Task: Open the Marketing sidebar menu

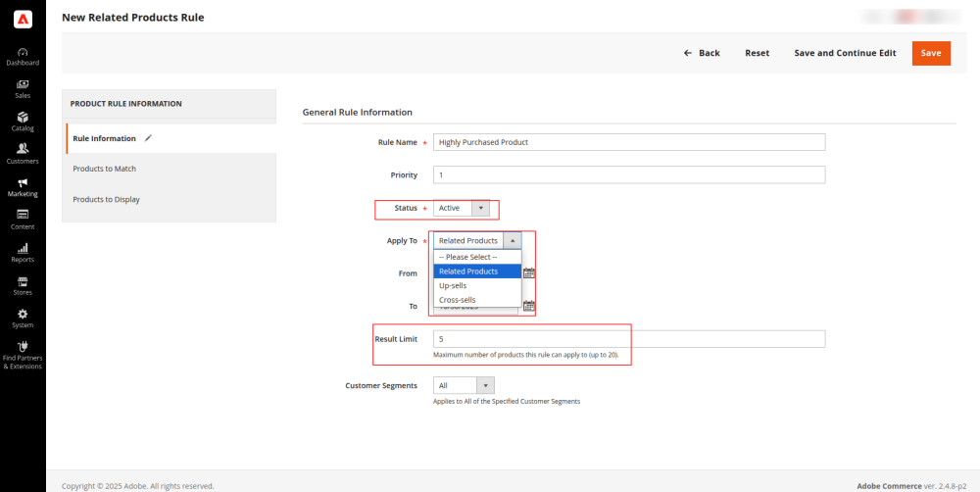Action: tap(23, 186)
